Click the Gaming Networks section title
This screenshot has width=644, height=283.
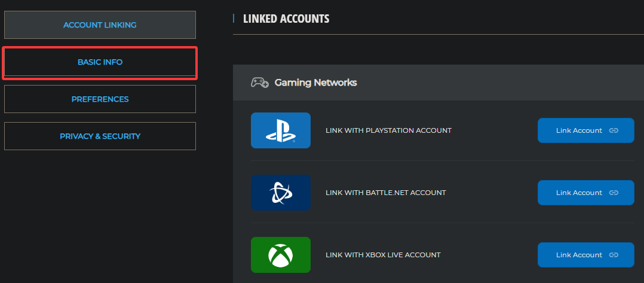[x=315, y=83]
